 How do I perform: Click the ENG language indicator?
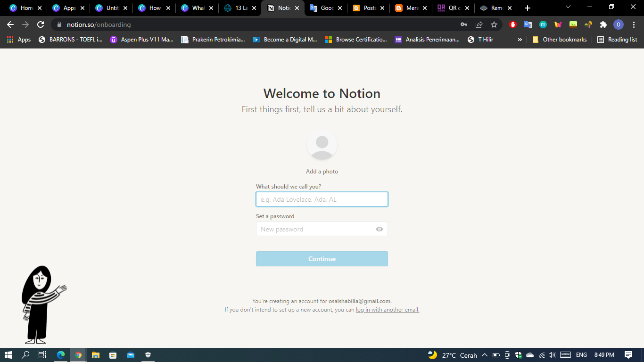581,355
